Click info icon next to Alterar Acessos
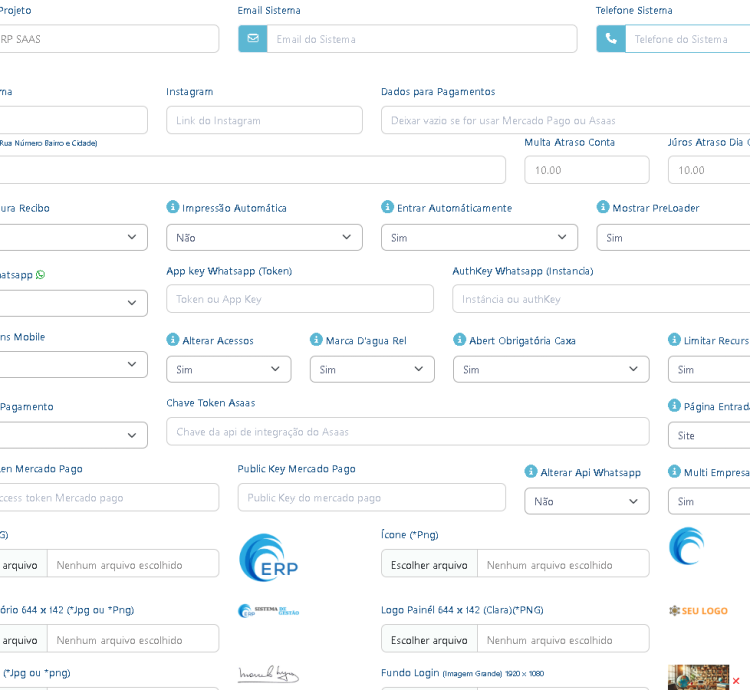The image size is (750, 690). [173, 340]
